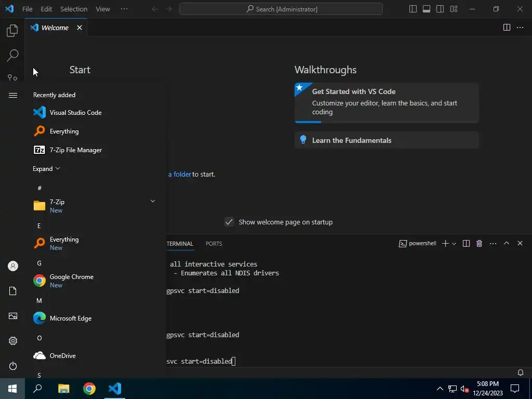Open the View menu
This screenshot has height=399, width=532.
[103, 9]
